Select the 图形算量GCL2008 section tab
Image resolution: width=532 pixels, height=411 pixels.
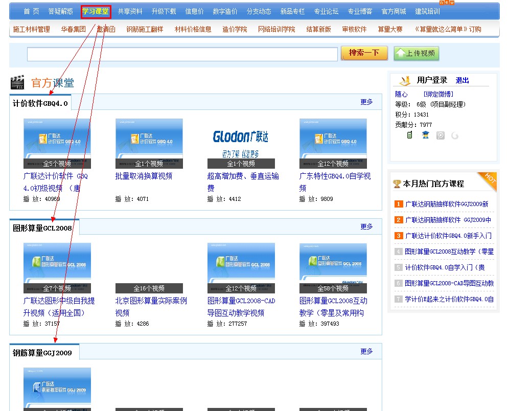[x=44, y=227]
